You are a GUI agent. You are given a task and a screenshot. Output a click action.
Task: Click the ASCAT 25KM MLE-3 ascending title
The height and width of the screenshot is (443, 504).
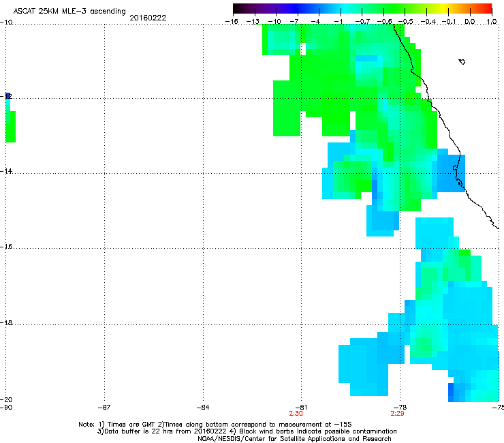point(69,12)
